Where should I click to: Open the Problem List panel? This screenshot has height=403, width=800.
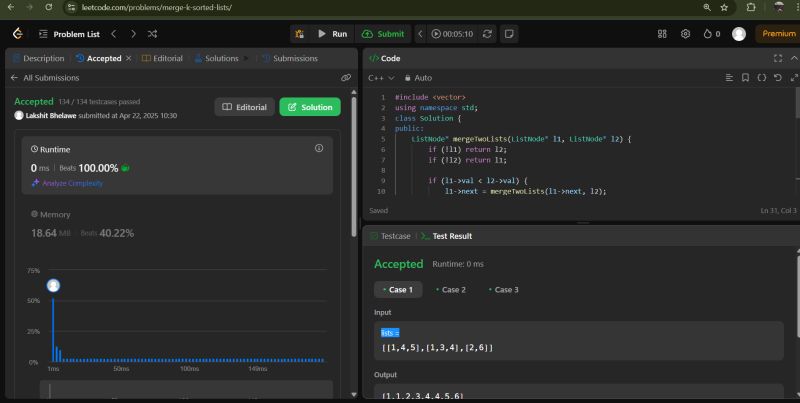(69, 34)
